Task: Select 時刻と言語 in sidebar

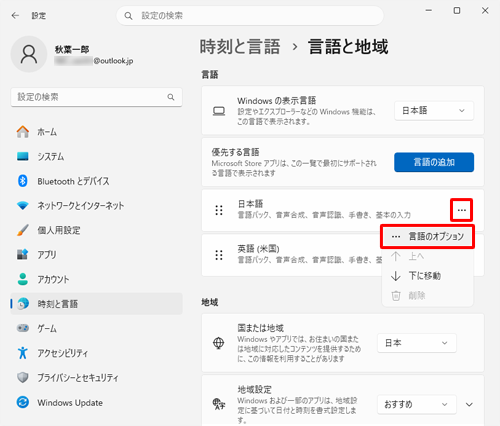Action: 96,304
